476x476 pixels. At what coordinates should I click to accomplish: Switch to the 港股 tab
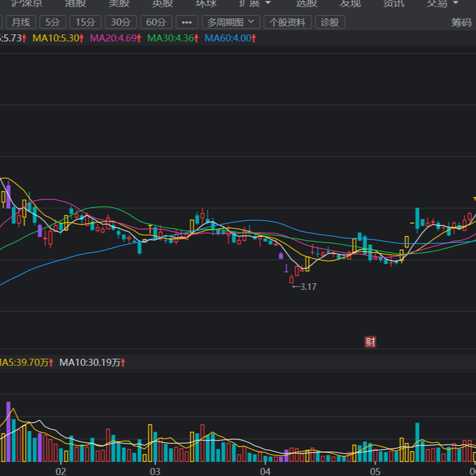[76, 3]
